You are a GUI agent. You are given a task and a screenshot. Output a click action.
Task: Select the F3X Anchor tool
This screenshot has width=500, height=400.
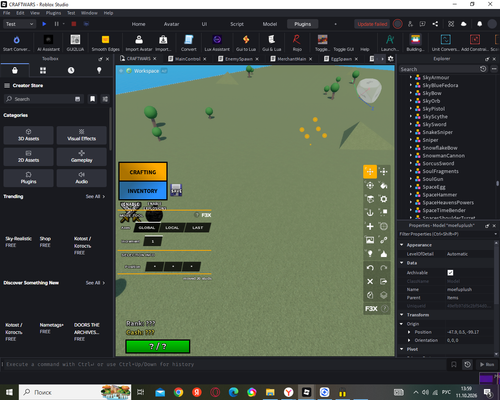[x=370, y=213]
